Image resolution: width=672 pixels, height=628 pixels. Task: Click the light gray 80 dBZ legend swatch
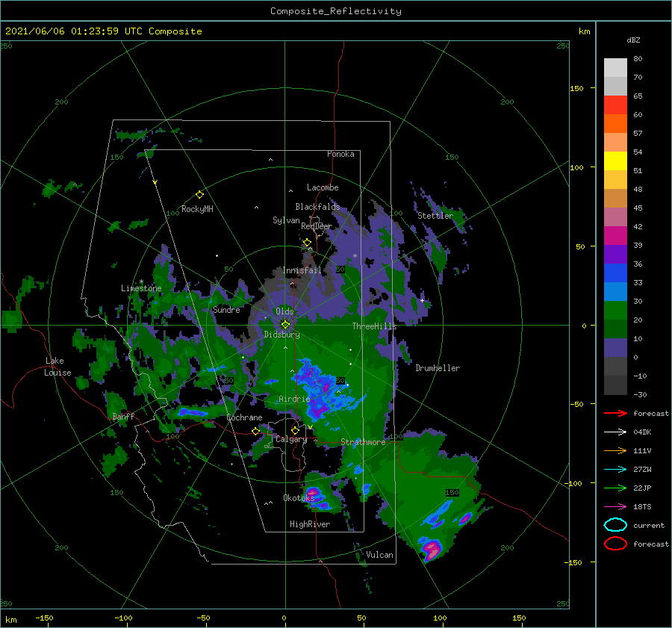[x=615, y=67]
